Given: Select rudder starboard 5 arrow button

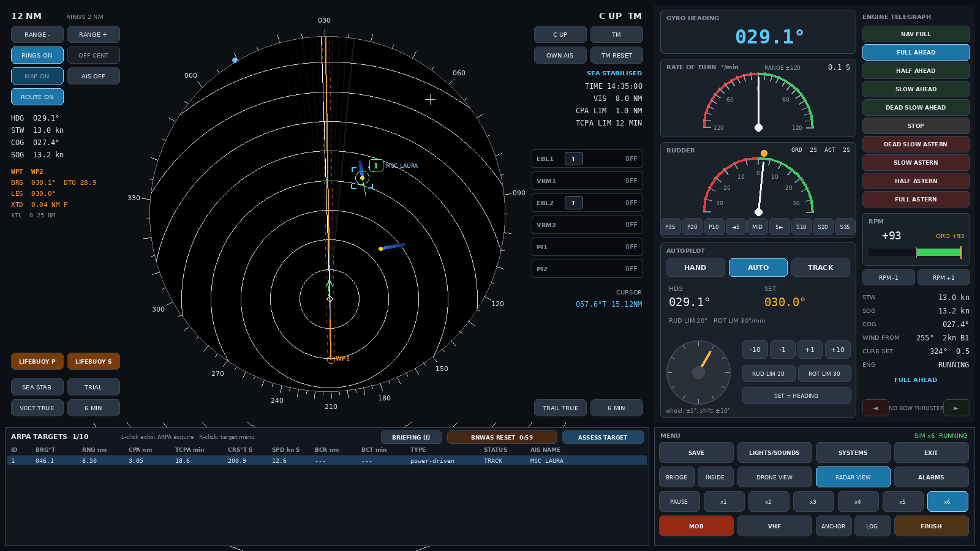Looking at the screenshot, I should coord(779,227).
